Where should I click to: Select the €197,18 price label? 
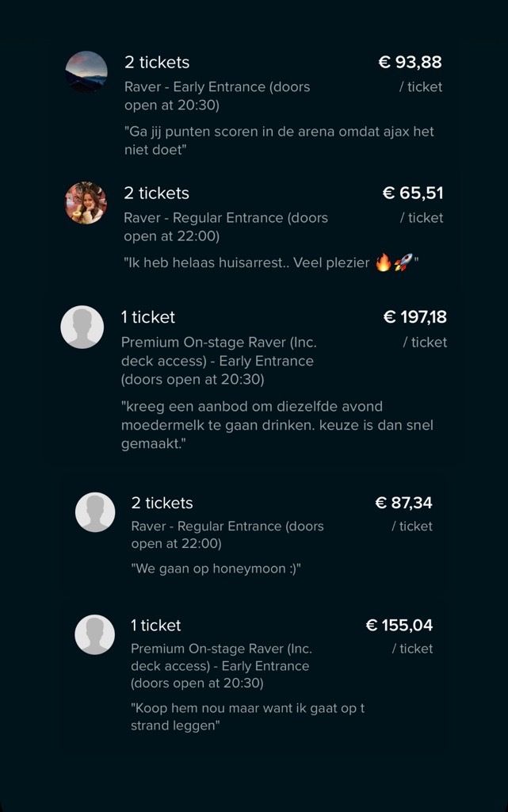(x=414, y=317)
